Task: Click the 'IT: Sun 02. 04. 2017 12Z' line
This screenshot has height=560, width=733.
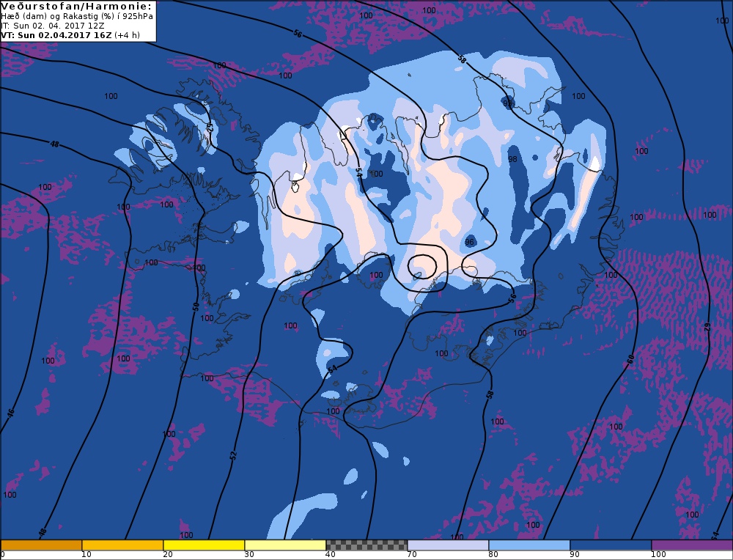Action: coord(52,26)
